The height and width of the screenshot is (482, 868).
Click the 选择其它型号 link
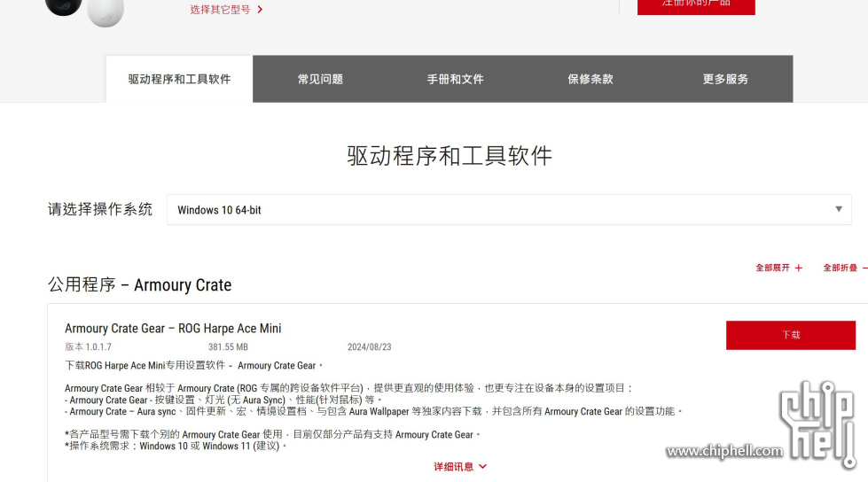(220, 10)
